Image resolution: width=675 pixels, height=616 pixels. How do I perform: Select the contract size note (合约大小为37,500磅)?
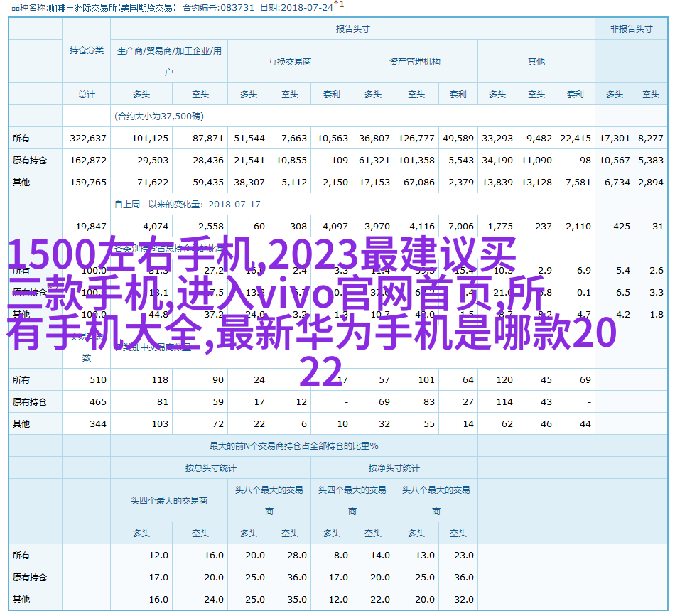click(159, 117)
